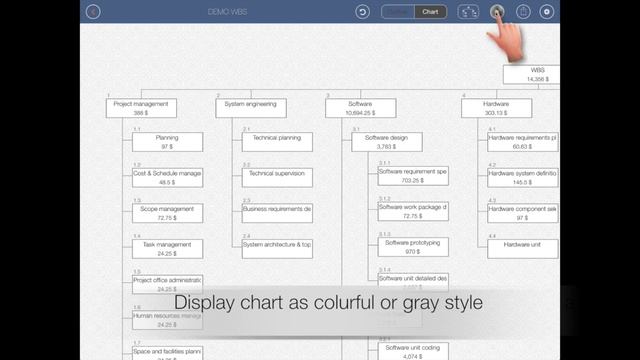
Task: Select the WBS root node
Action: coord(531,74)
